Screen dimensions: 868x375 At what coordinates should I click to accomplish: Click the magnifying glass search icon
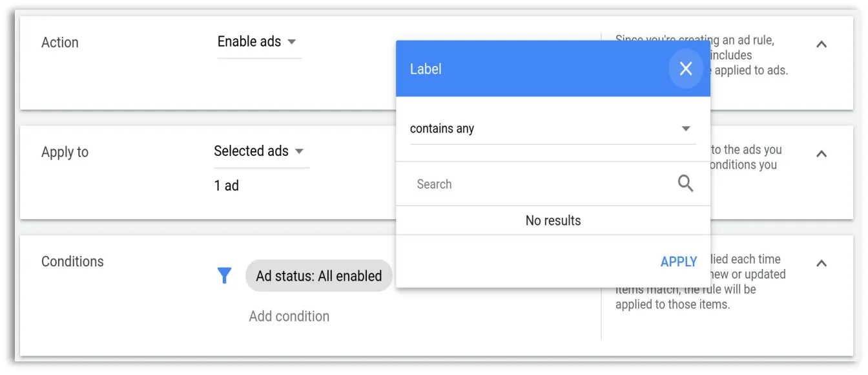pos(686,184)
